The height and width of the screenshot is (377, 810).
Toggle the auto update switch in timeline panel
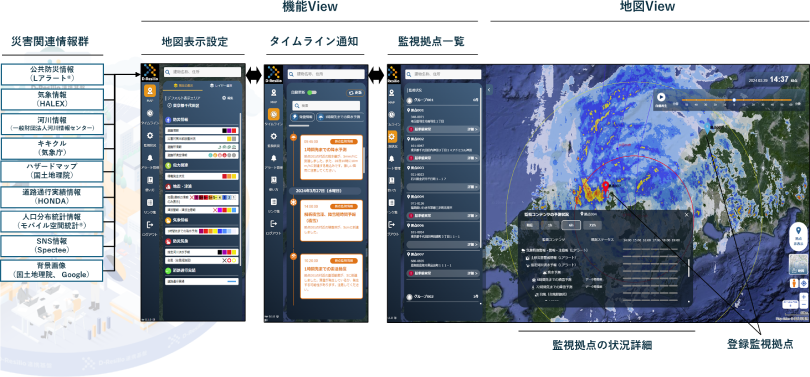coord(311,92)
